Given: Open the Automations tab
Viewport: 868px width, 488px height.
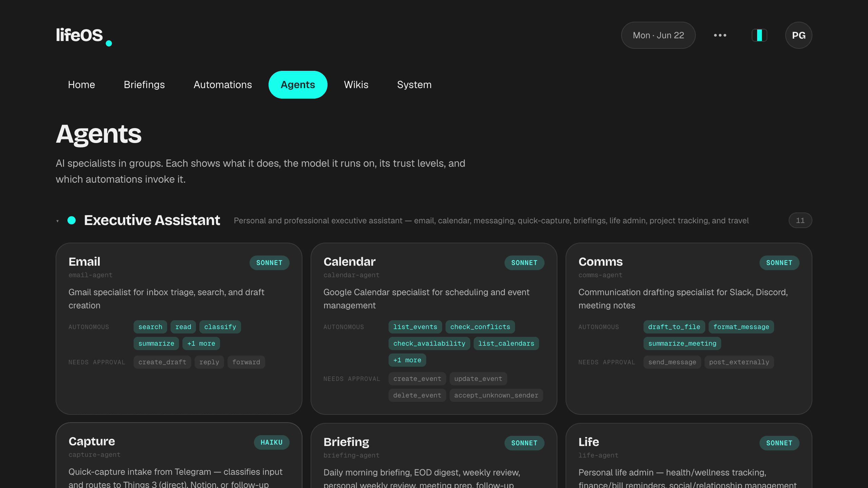Looking at the screenshot, I should point(223,85).
